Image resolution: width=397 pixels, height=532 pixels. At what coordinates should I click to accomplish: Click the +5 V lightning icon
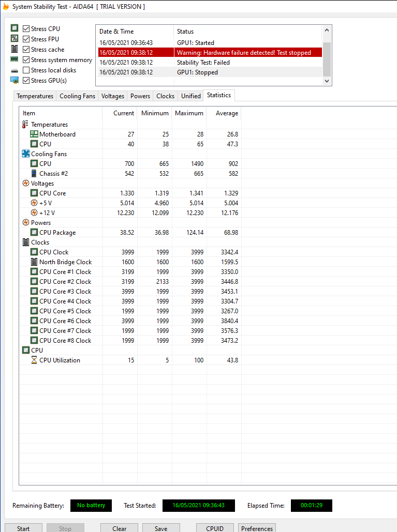(34, 203)
